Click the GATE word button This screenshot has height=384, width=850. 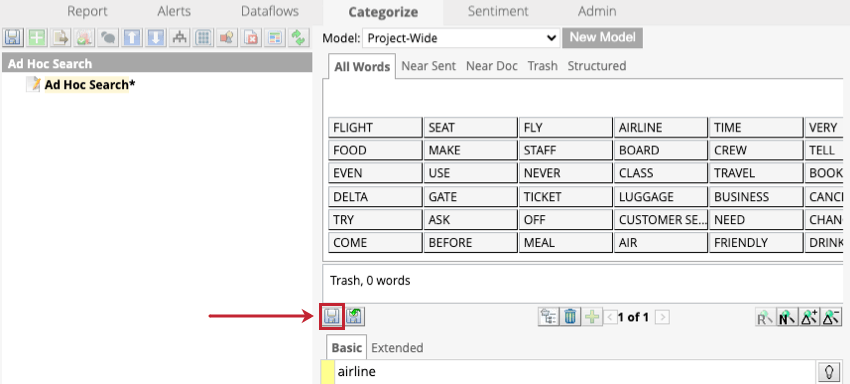click(x=471, y=196)
